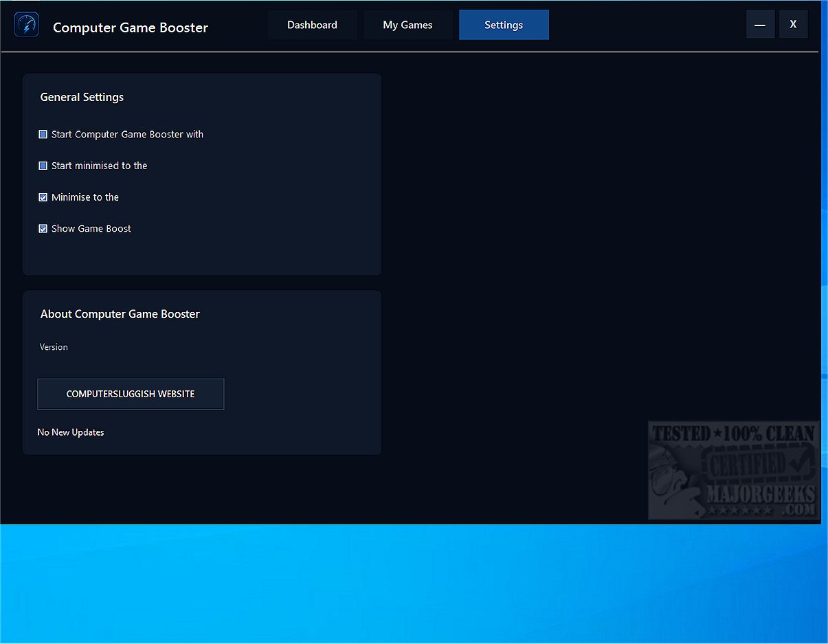Open the COMPUTERSLUGGISH WEBSITE button
Screen dimensions: 828x644
coord(131,394)
